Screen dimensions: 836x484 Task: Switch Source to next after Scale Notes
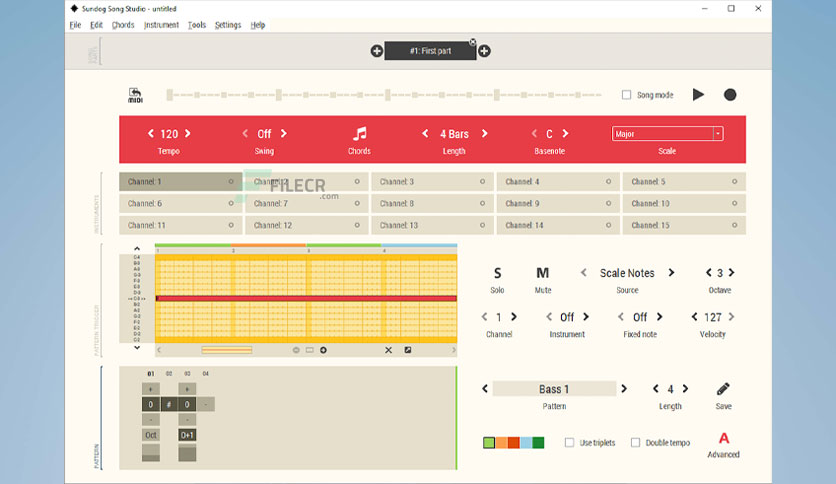[x=671, y=273]
